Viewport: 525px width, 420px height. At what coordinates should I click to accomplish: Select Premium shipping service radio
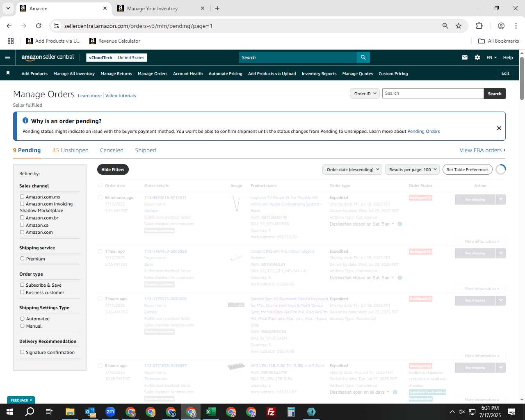click(x=22, y=258)
